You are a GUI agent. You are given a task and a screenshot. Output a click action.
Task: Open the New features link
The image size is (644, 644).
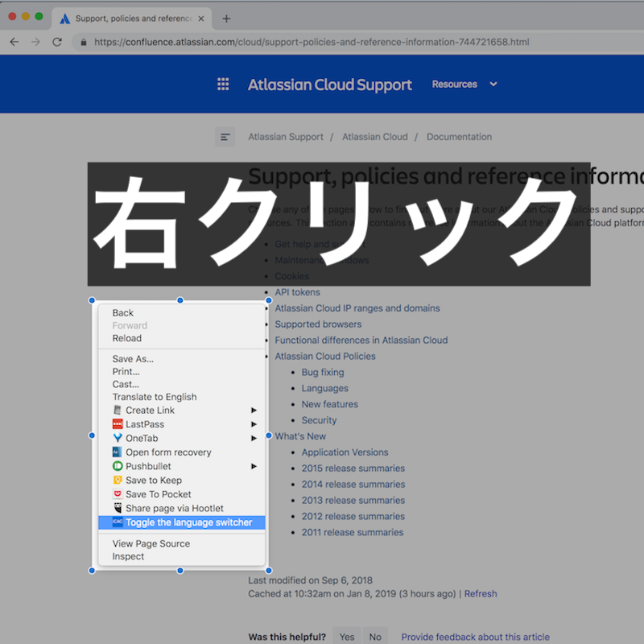point(330,404)
